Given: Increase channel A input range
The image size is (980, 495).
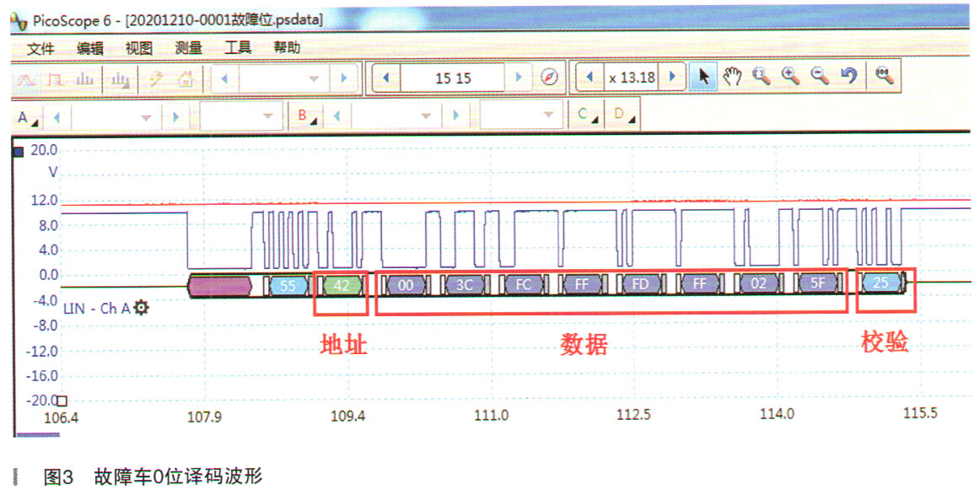Looking at the screenshot, I should [x=175, y=117].
